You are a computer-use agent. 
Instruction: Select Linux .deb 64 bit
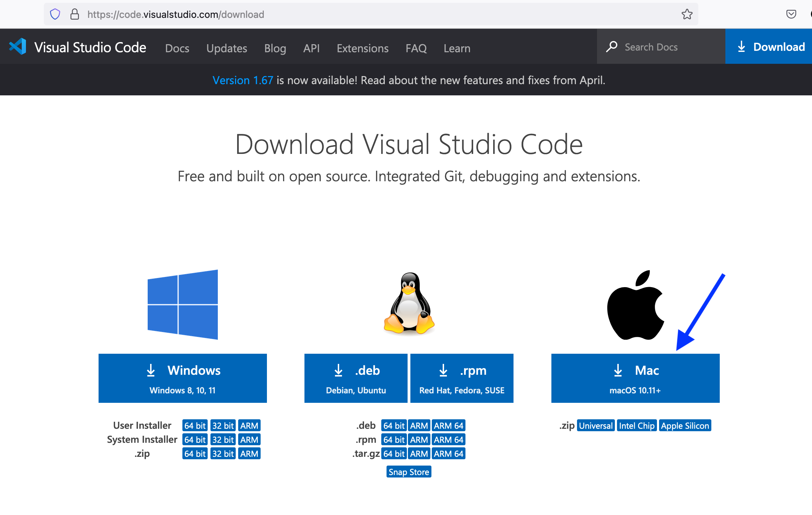pos(394,426)
